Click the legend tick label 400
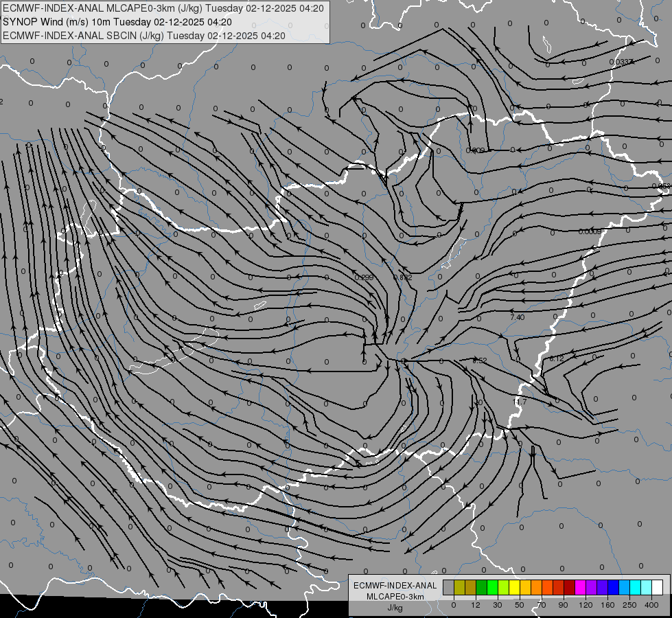The height and width of the screenshot is (618, 672). [x=651, y=605]
